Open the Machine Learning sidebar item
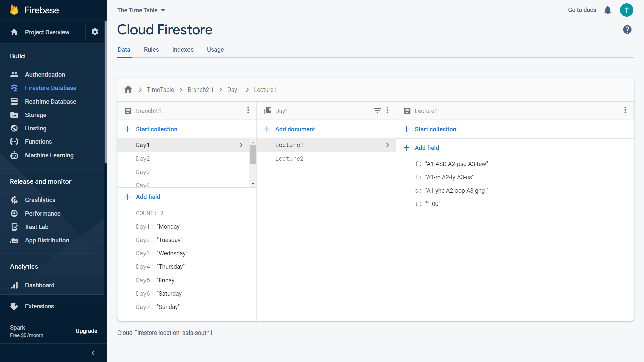 (49, 155)
